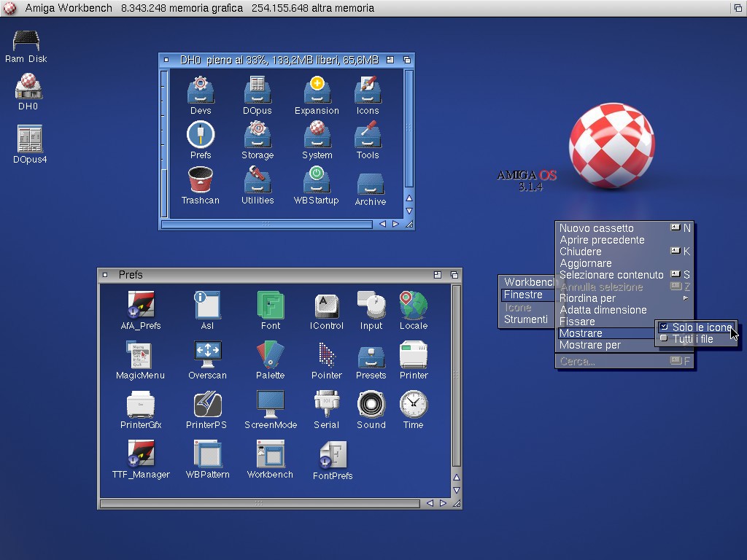Check the 'Solo le icone' option
Image resolution: width=747 pixels, height=560 pixels.
(x=700, y=327)
